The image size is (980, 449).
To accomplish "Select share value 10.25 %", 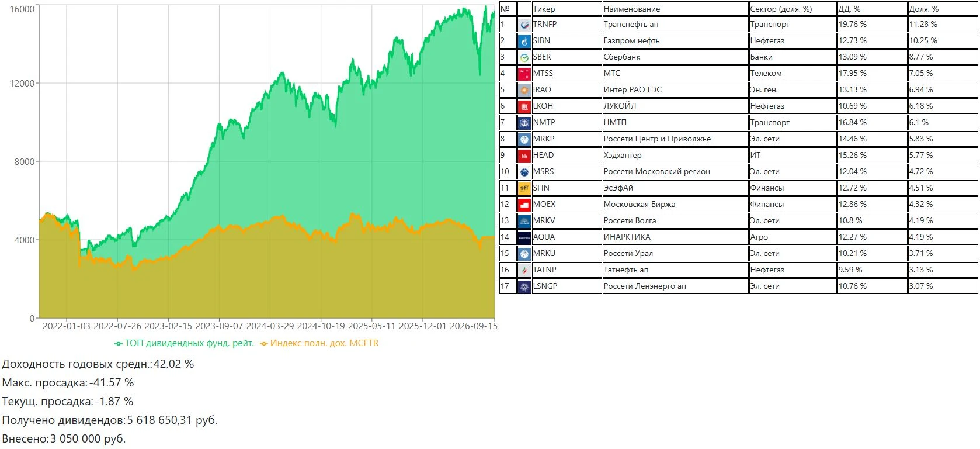I will [923, 41].
